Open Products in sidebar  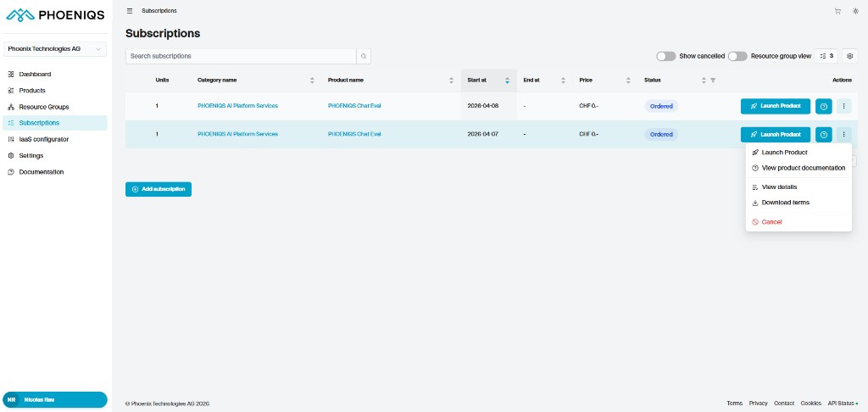(55, 90)
